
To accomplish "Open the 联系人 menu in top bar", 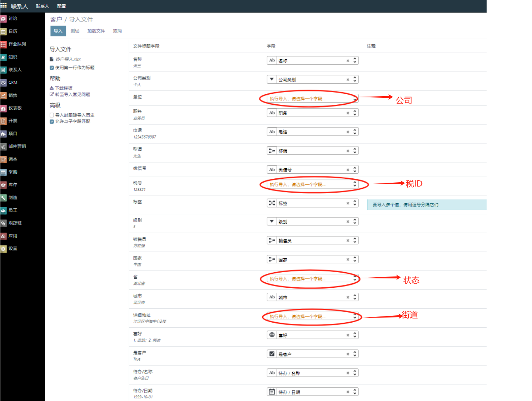I will tap(42, 6).
